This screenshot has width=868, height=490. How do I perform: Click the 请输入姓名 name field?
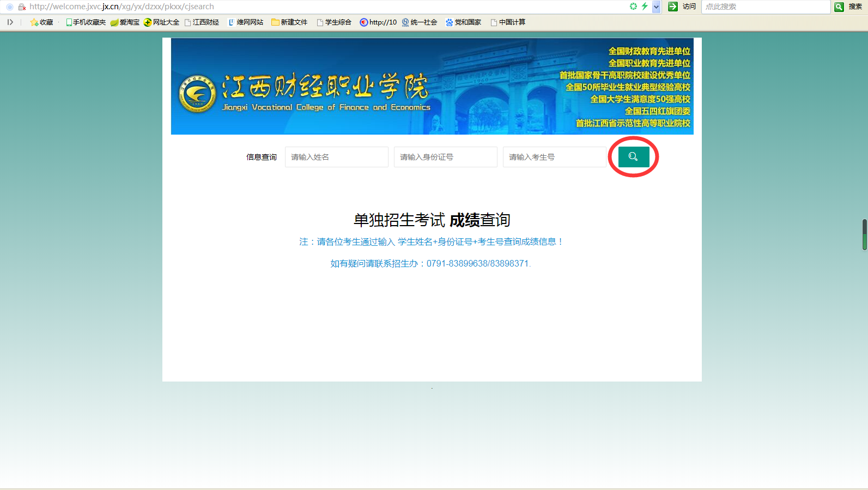336,157
